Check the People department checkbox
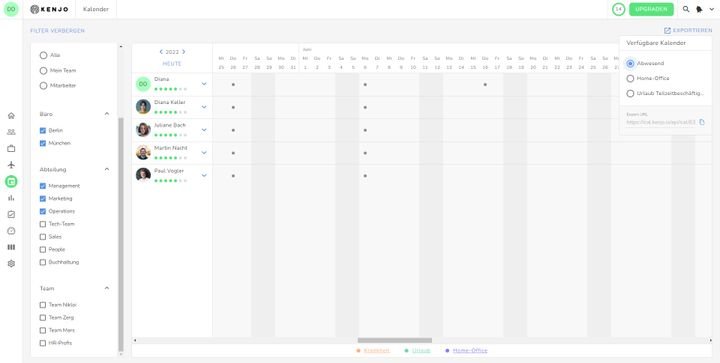720x363 pixels. pyautogui.click(x=43, y=250)
